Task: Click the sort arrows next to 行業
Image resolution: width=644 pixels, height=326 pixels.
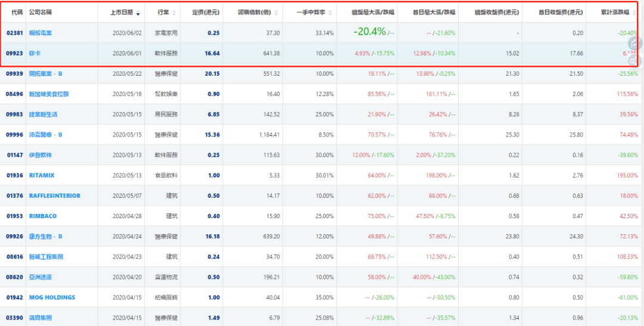Action: click(x=174, y=13)
